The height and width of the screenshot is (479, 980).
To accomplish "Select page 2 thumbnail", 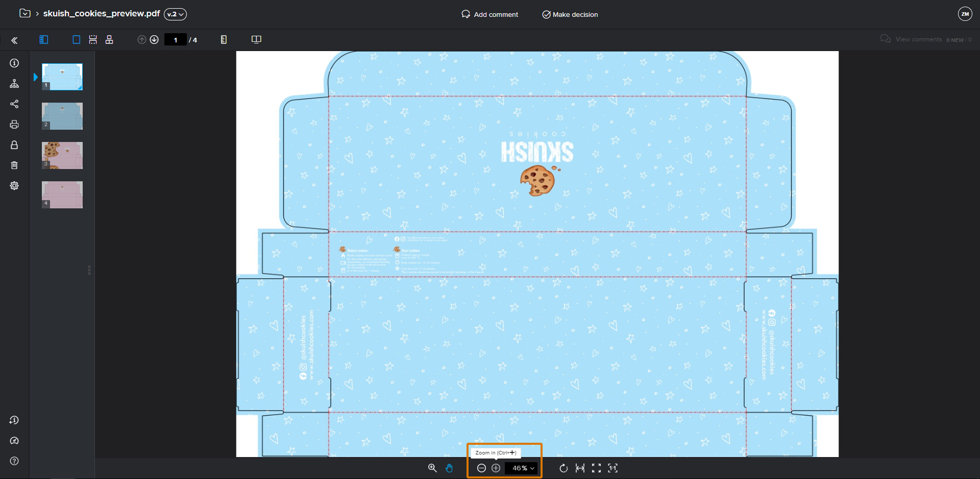I will (x=62, y=116).
